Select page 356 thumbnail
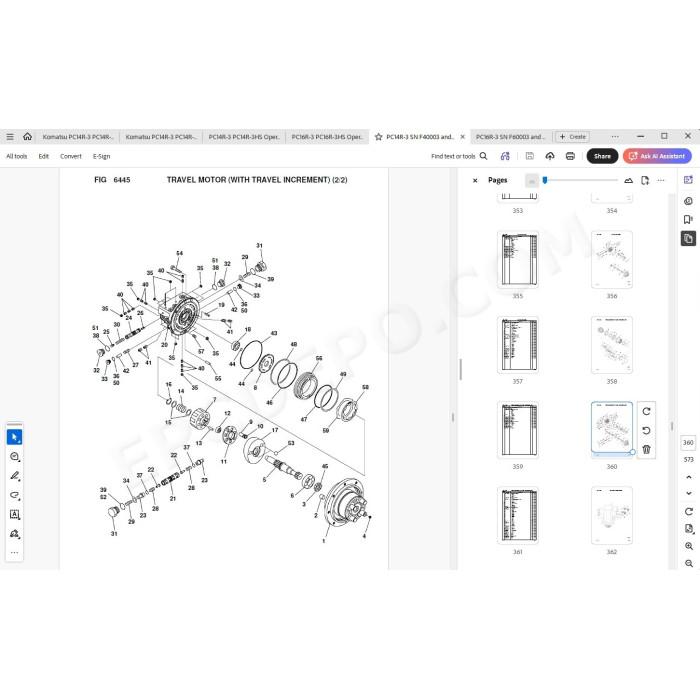The height and width of the screenshot is (700, 700). (x=612, y=259)
